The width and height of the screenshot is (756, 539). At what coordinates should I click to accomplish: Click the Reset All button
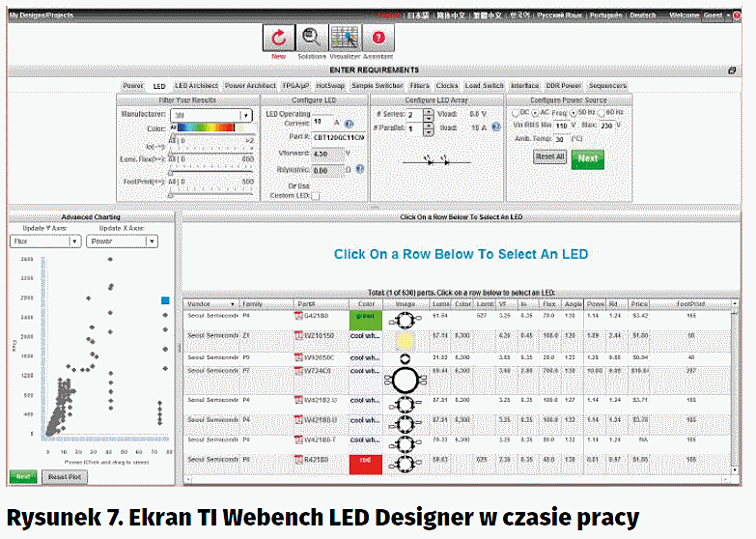pyautogui.click(x=549, y=156)
